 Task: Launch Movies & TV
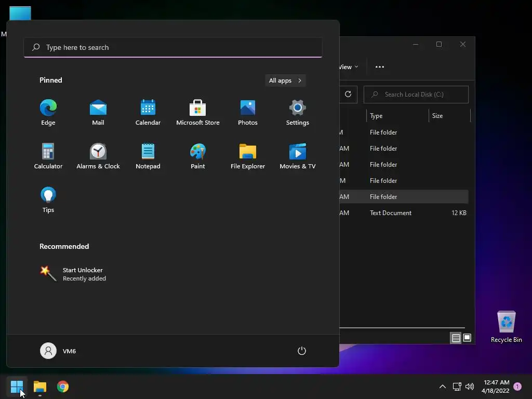(298, 156)
